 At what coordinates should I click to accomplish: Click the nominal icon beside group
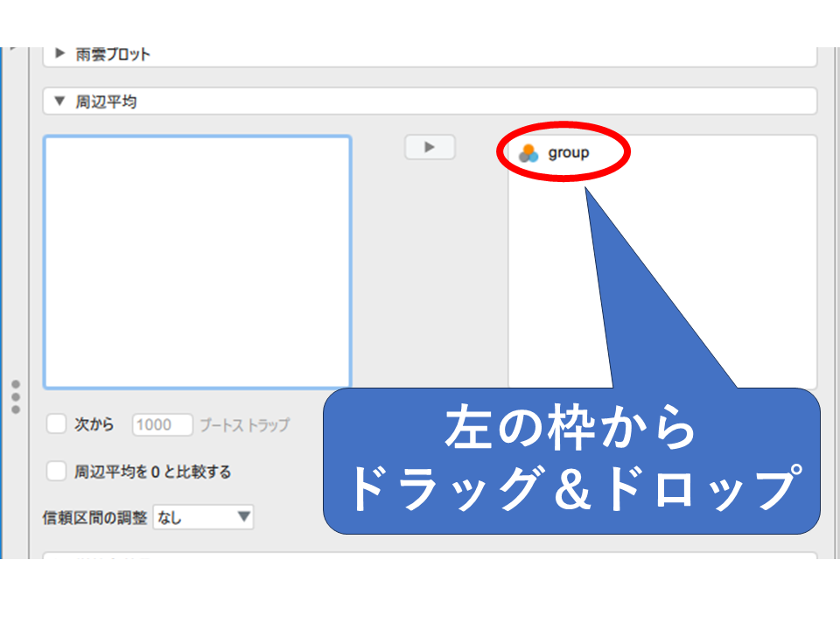[528, 153]
